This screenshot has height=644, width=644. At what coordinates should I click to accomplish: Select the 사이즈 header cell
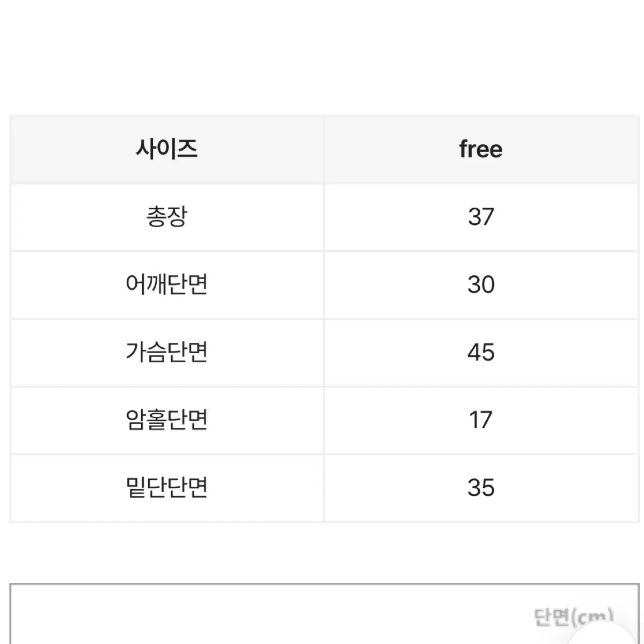167,149
